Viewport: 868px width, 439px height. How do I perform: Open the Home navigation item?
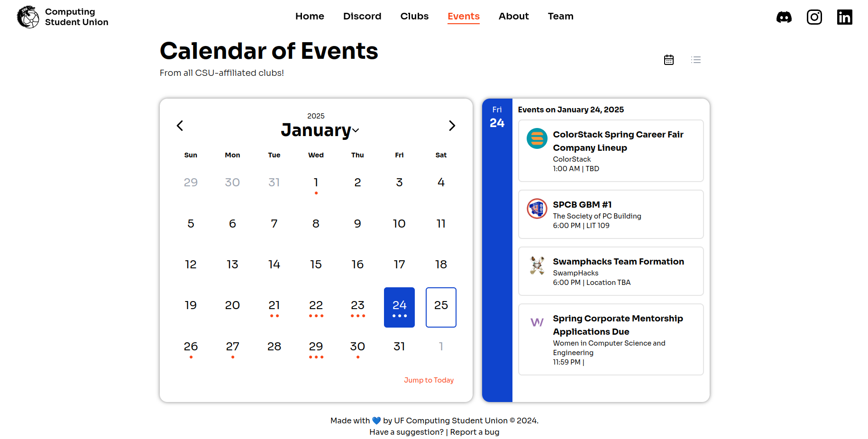point(310,16)
